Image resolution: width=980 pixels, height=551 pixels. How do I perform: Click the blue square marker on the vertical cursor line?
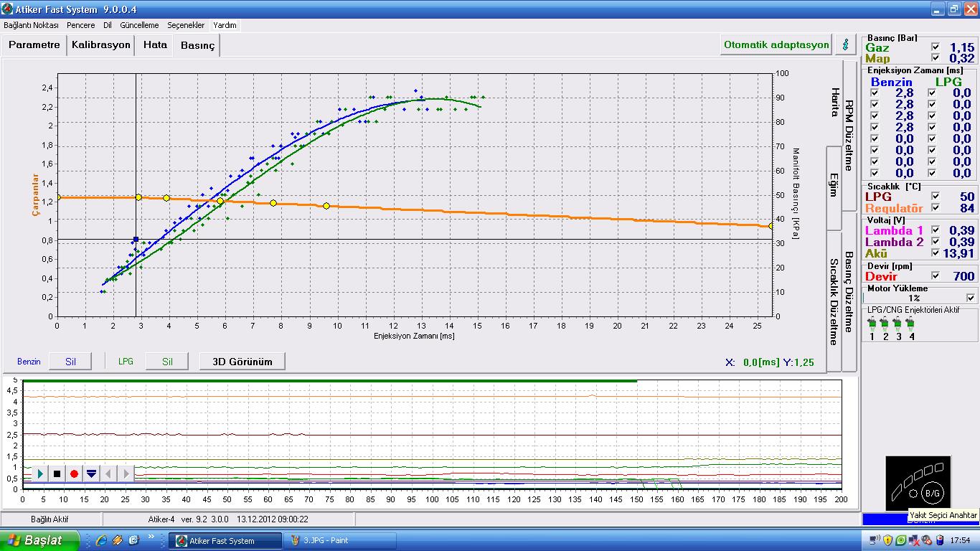coord(136,239)
